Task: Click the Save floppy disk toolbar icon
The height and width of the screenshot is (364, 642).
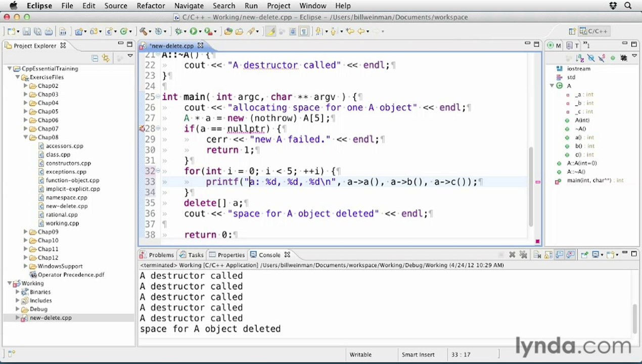Action: point(27,31)
